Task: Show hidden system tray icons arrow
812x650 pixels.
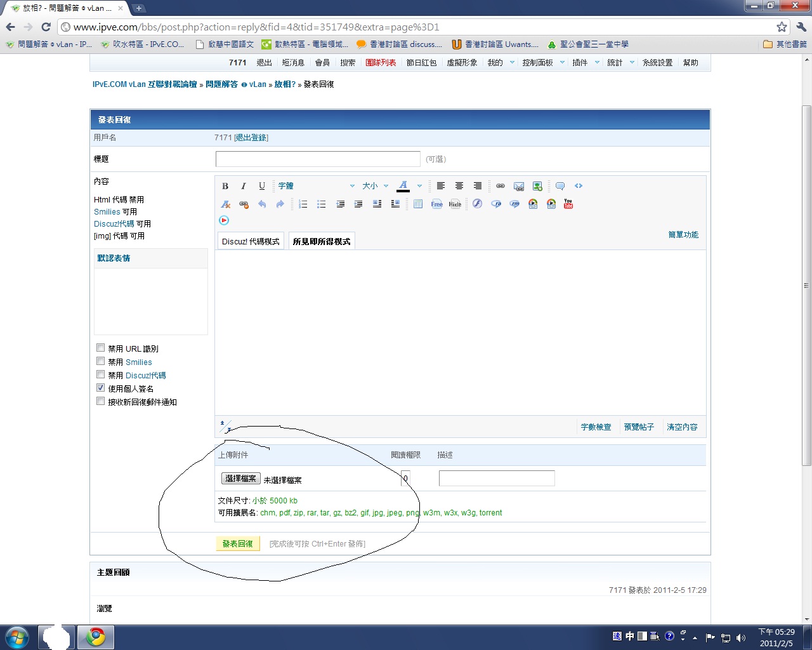Action: [695, 637]
